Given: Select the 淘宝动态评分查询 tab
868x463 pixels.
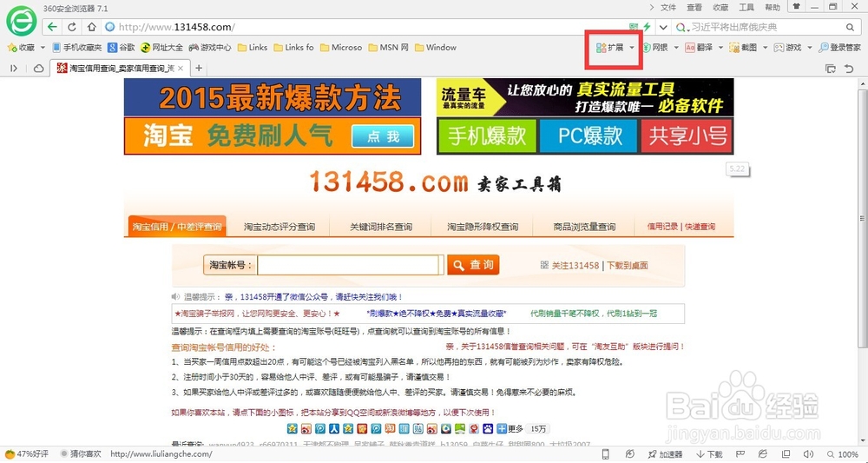Looking at the screenshot, I should coord(279,227).
